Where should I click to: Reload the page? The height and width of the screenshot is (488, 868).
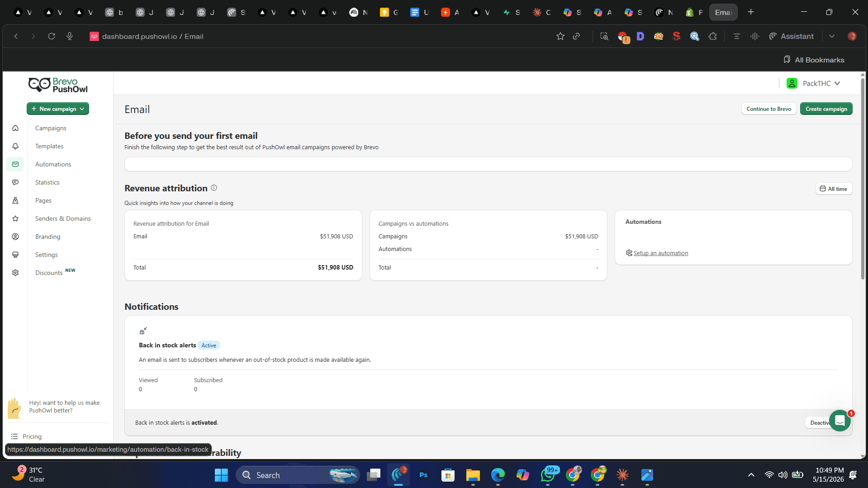[x=52, y=36]
